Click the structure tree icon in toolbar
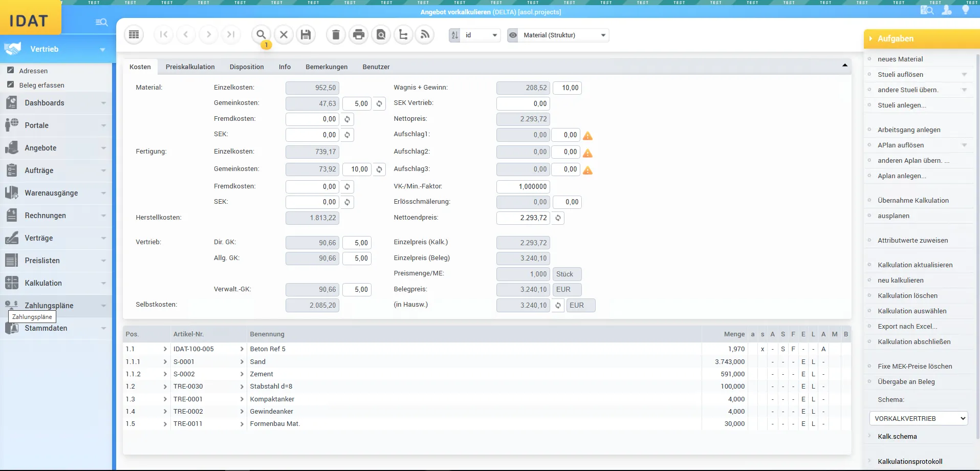Viewport: 980px width, 471px height. point(403,35)
